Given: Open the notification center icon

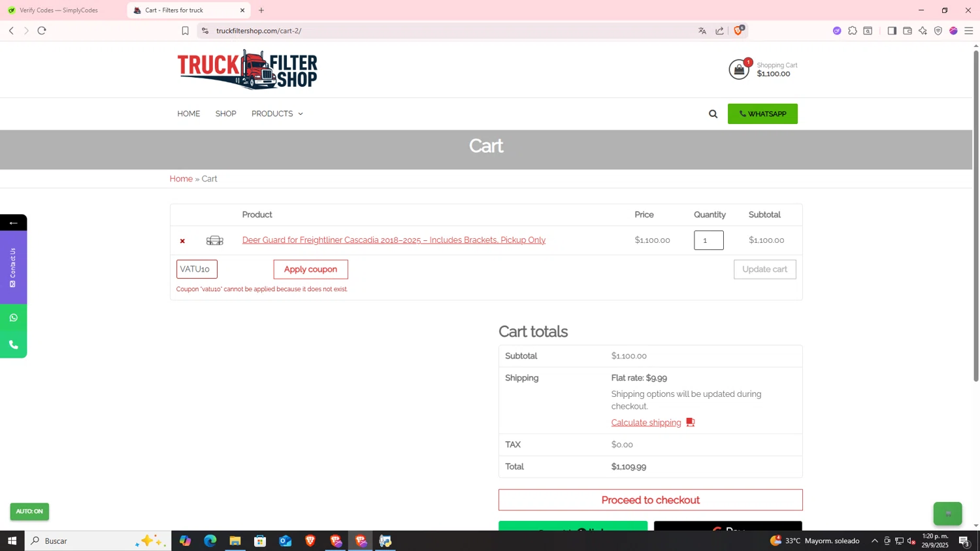Looking at the screenshot, I should (x=964, y=541).
